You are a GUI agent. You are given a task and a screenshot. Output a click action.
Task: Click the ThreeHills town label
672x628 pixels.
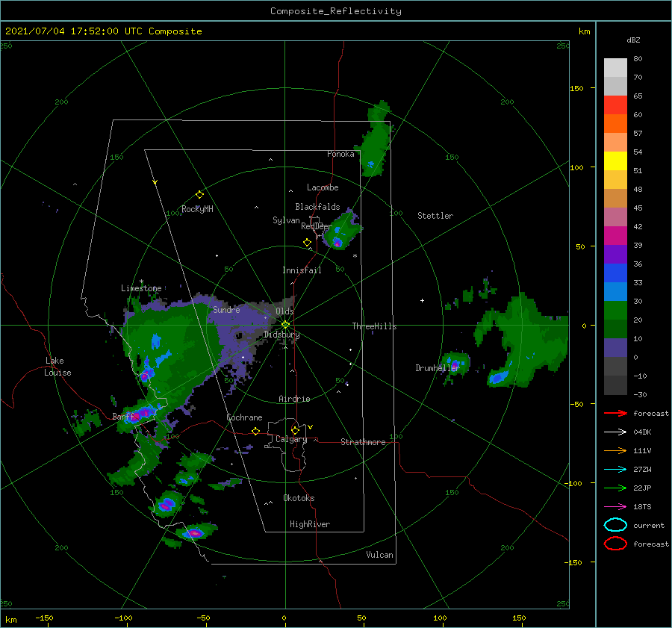[374, 326]
